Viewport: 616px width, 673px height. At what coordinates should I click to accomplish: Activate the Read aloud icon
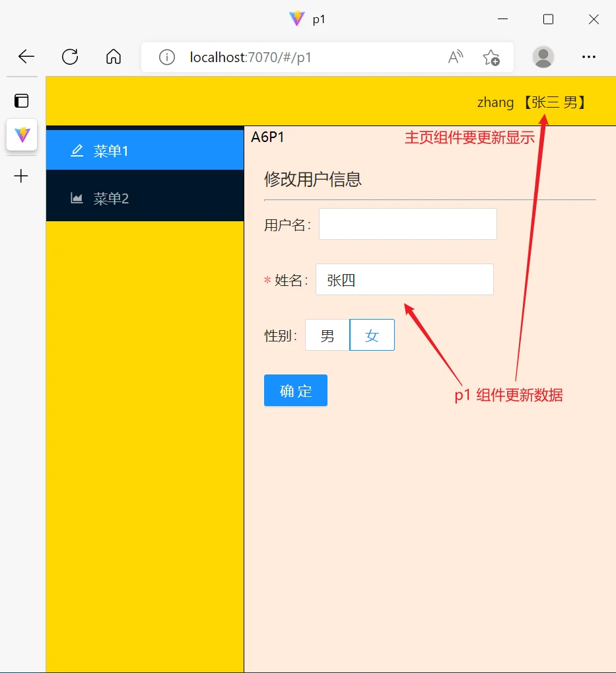pyautogui.click(x=455, y=57)
